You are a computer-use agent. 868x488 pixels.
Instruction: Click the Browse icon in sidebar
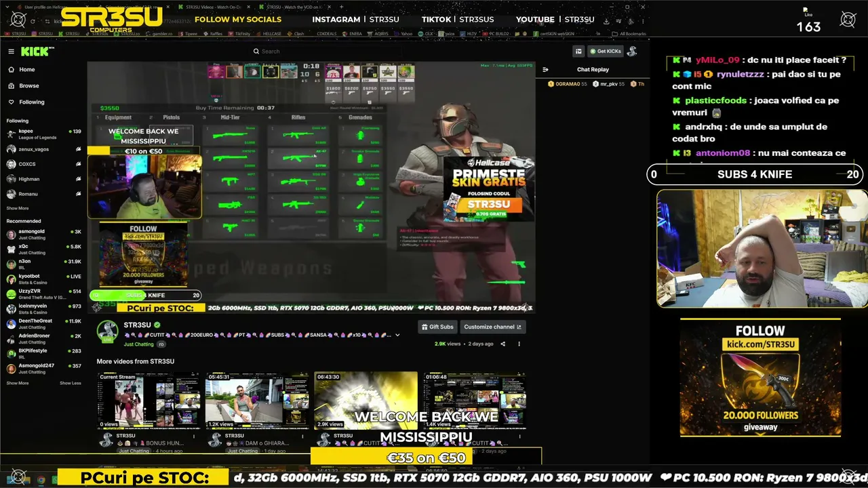11,85
